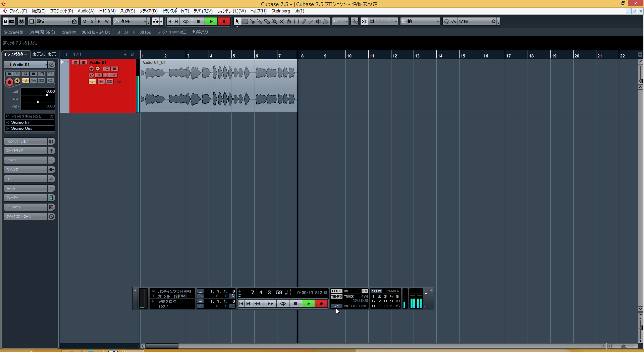Open the 設定 toolbar setup dropdown

[52, 21]
